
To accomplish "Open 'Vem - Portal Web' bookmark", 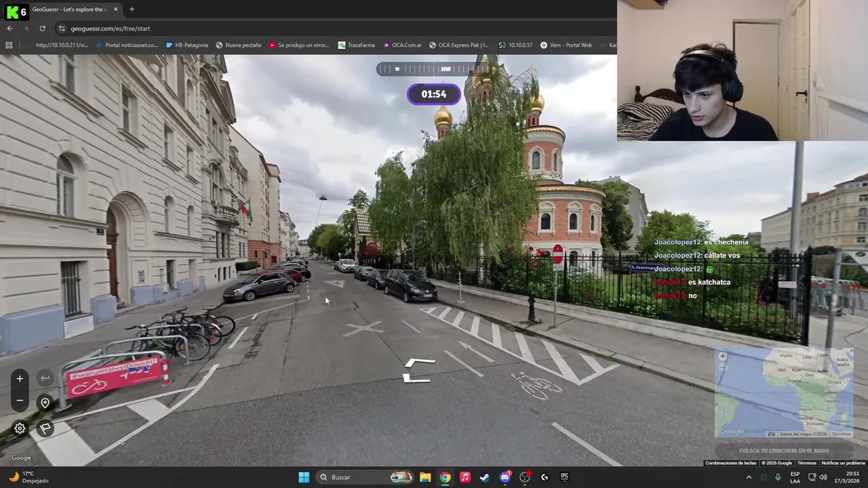I will [566, 45].
